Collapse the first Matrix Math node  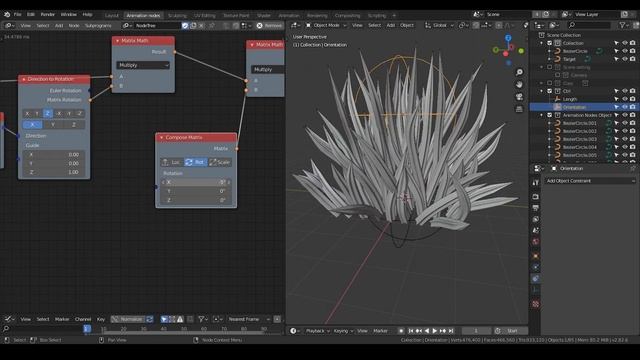pos(118,41)
